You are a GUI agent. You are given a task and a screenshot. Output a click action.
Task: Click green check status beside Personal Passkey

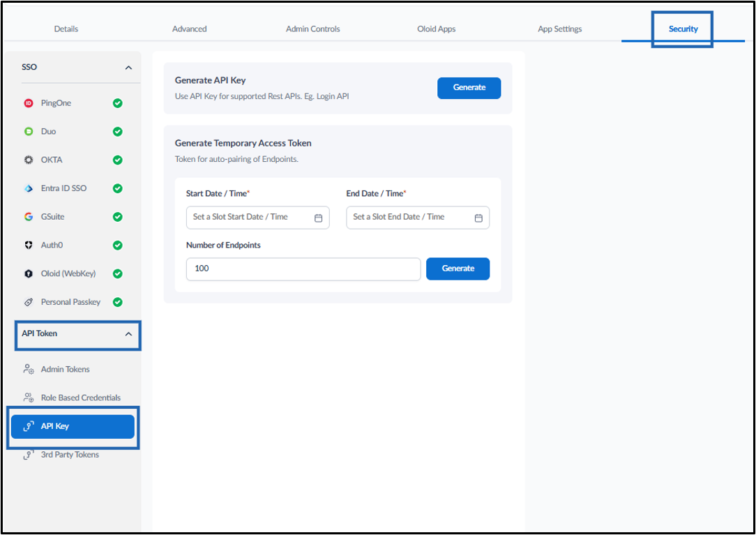coord(118,303)
